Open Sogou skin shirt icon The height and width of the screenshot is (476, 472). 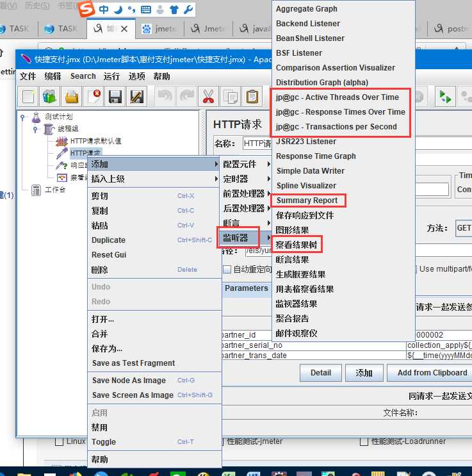coord(174,10)
